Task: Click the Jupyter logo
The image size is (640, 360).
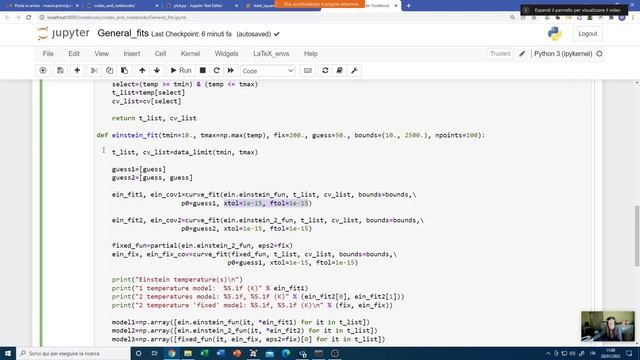Action: (63, 33)
